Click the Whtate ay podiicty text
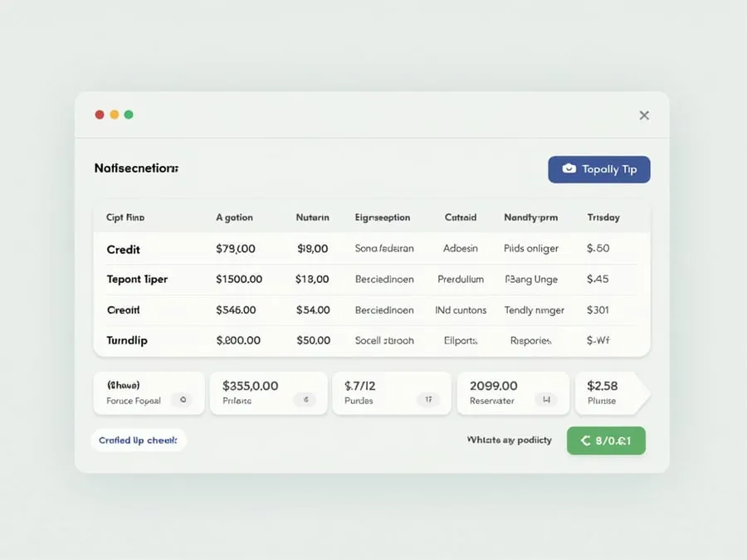Image resolution: width=747 pixels, height=560 pixels. [510, 440]
